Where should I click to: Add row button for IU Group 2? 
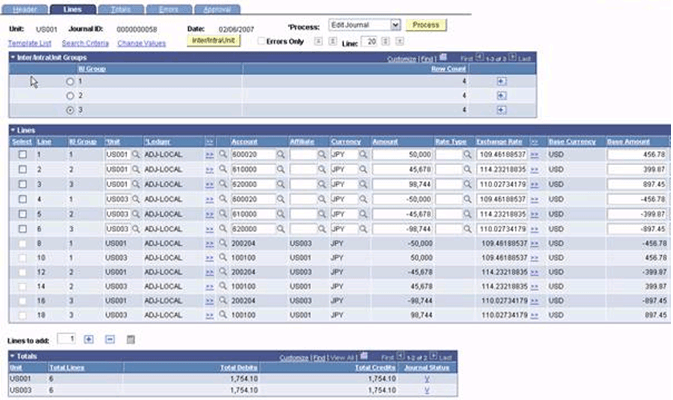pos(501,96)
